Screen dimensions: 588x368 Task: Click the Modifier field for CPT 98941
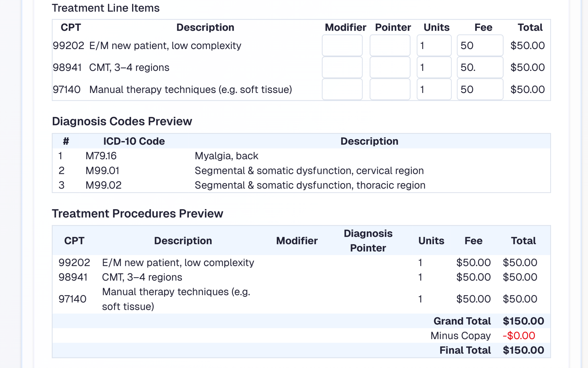pyautogui.click(x=342, y=67)
